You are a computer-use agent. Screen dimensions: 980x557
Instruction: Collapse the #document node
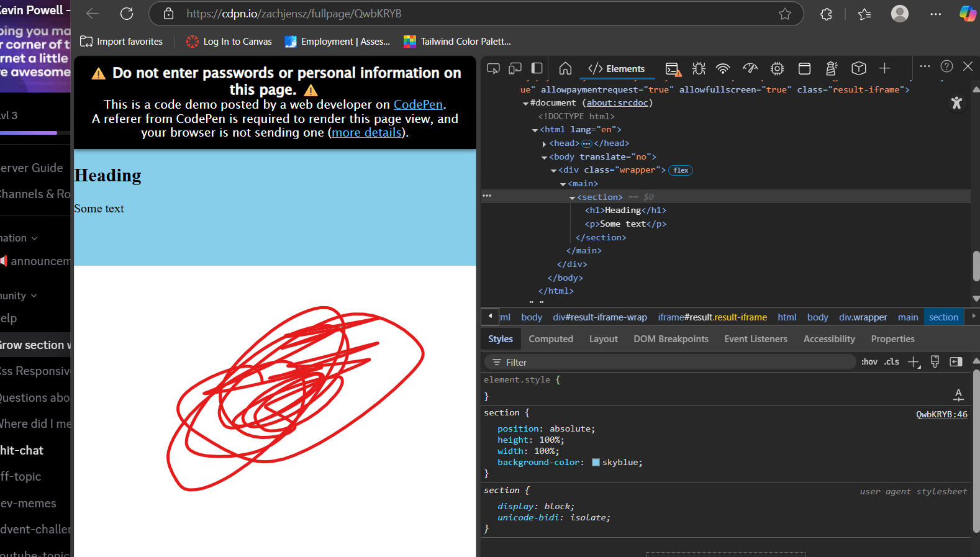525,104
